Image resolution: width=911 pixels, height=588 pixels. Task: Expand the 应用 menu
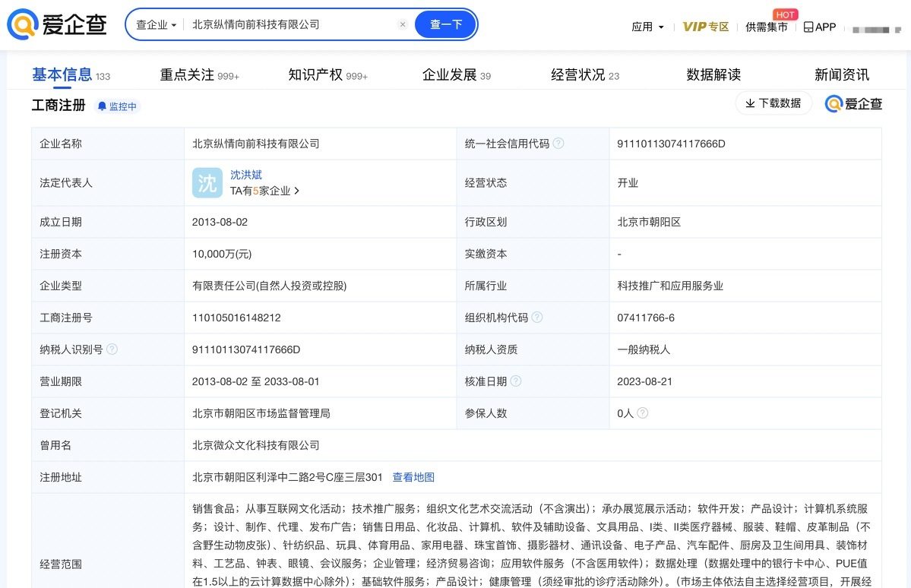pyautogui.click(x=647, y=27)
